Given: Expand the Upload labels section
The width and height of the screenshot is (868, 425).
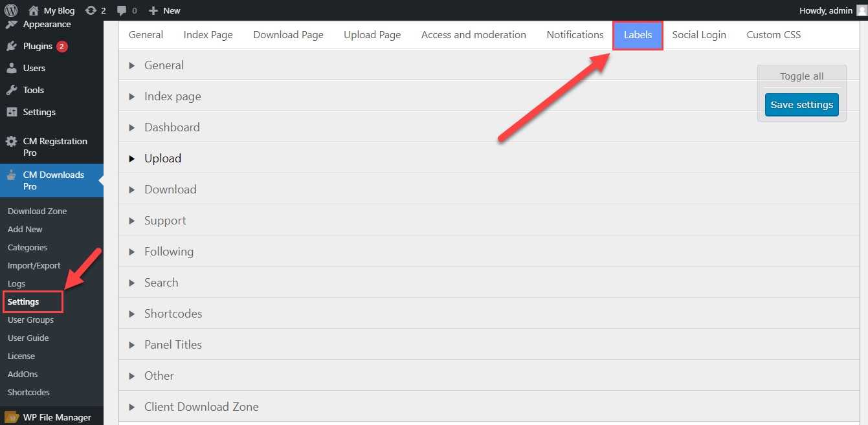Looking at the screenshot, I should tap(489, 158).
